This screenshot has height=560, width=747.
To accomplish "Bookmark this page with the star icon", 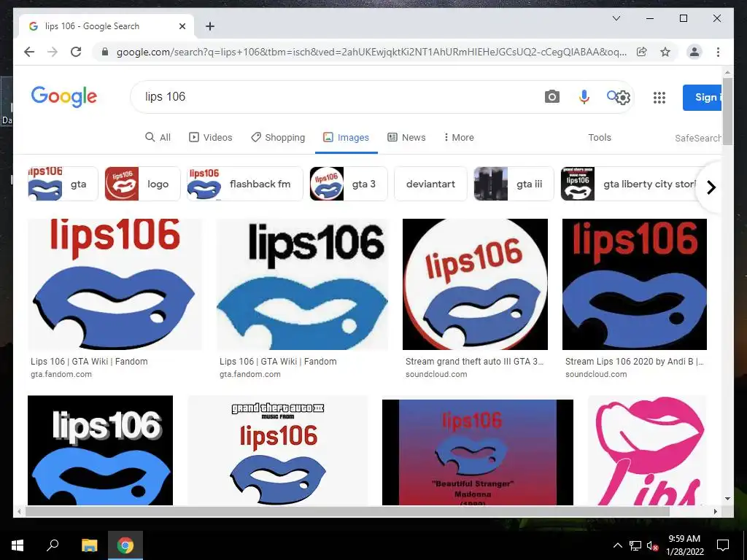I will pos(665,52).
